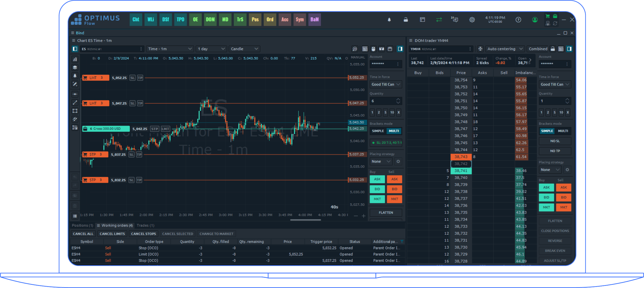Switch to the Trades (1) tab
This screenshot has height=288, width=644.
point(146,225)
